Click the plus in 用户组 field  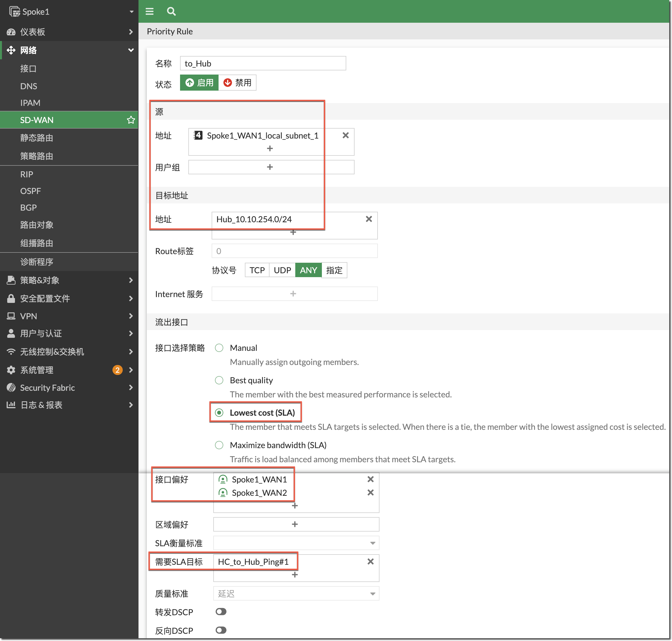(270, 167)
